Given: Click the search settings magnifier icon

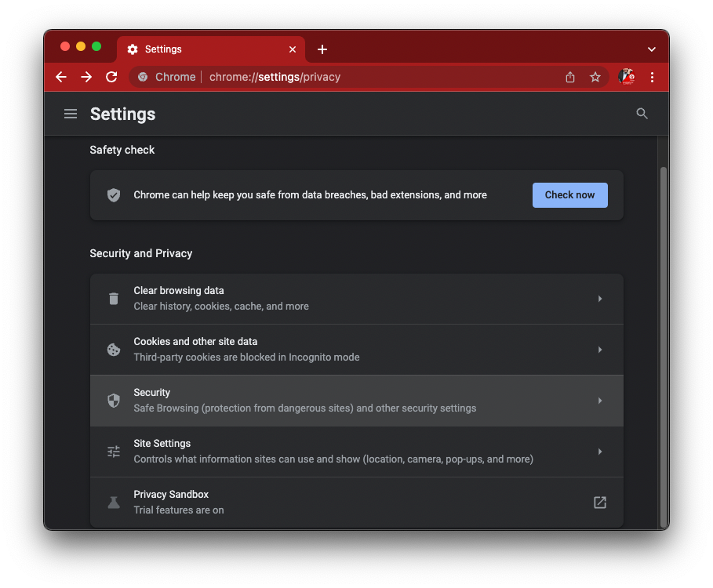Looking at the screenshot, I should (x=642, y=114).
